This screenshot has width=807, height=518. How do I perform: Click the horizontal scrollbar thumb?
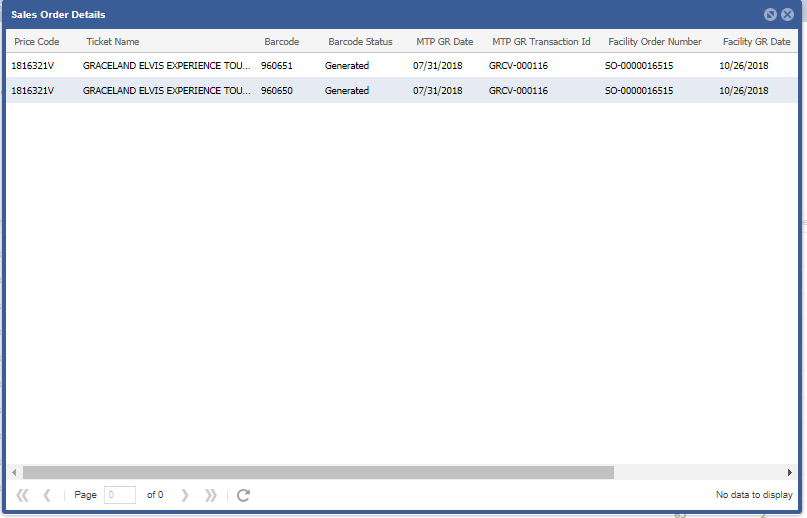coord(318,472)
